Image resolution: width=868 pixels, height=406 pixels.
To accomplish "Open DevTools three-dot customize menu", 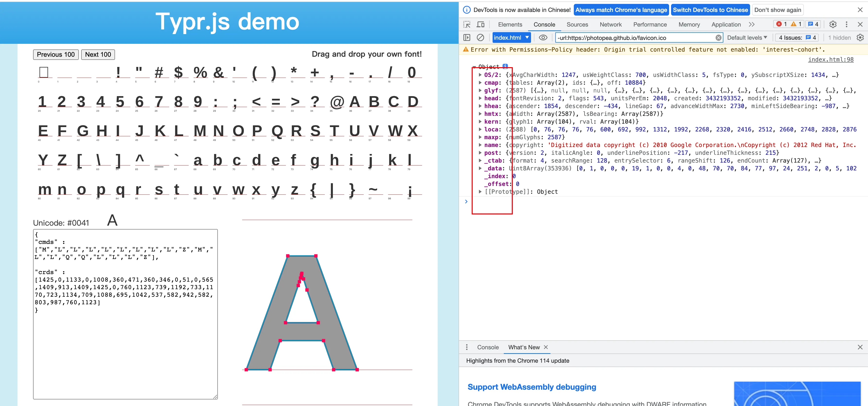I will [x=846, y=24].
